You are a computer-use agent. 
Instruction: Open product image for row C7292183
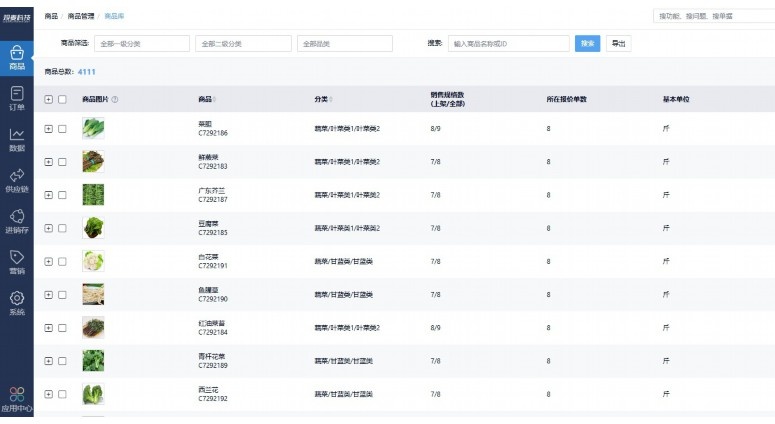coord(93,162)
